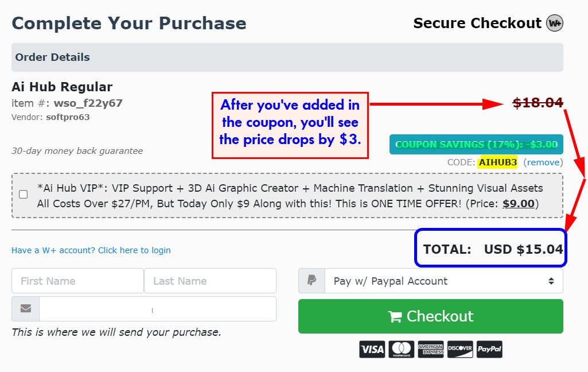Click the Order Details header bar

[287, 57]
